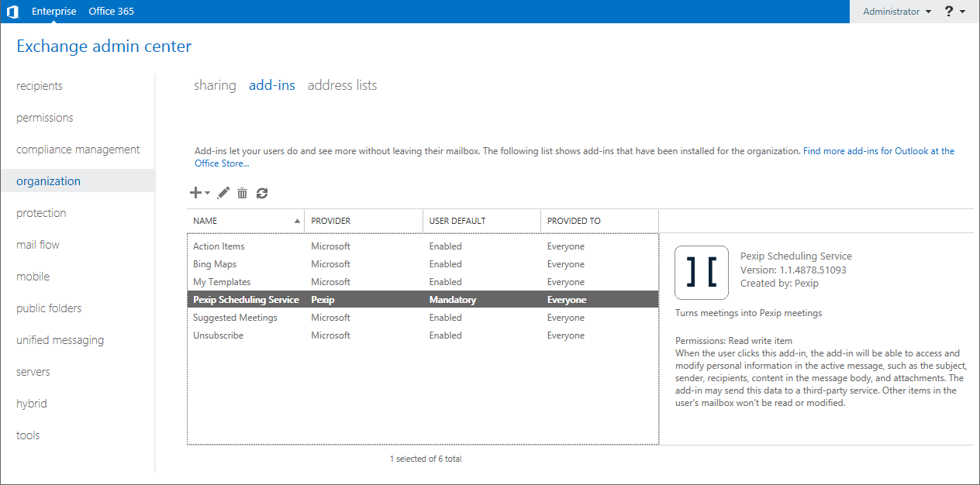Sort list by NAME column header
This screenshot has width=980, height=485.
coord(245,221)
